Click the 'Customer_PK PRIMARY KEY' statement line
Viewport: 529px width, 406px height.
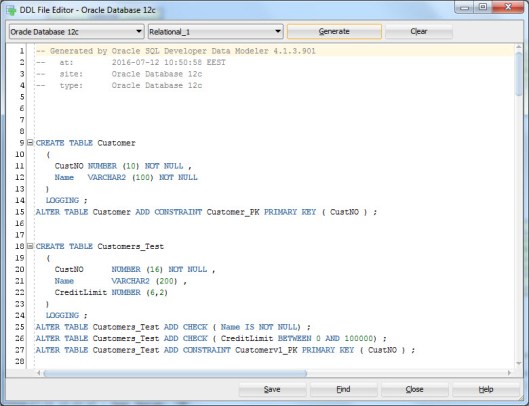206,212
